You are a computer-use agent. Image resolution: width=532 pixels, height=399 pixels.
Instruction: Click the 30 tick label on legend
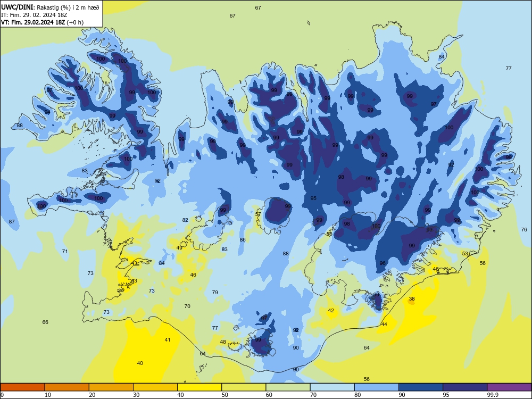[x=136, y=395]
